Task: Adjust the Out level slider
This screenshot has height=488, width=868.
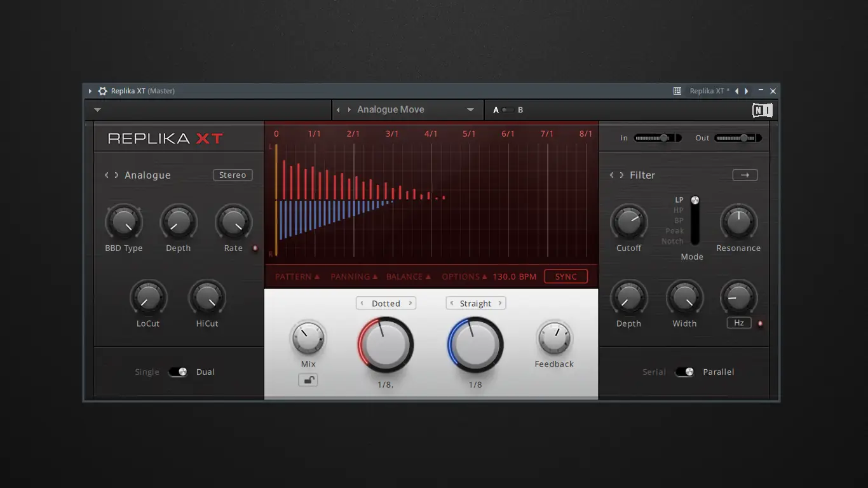Action: (x=738, y=138)
